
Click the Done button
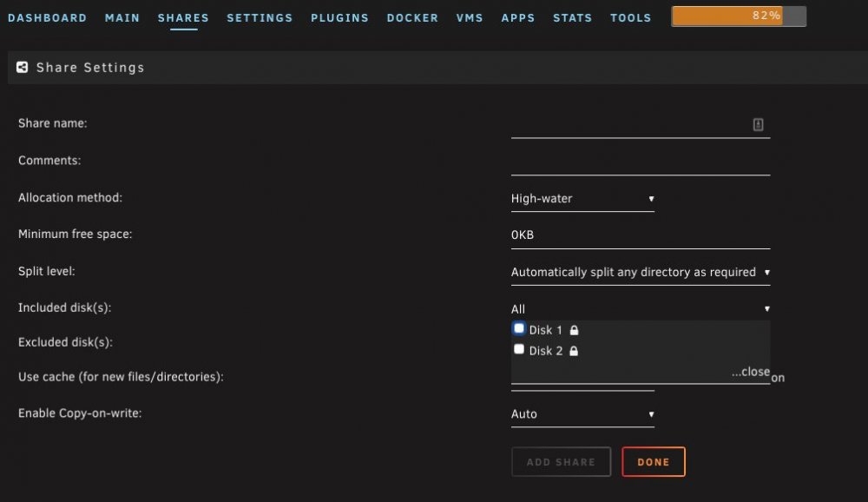[654, 461]
